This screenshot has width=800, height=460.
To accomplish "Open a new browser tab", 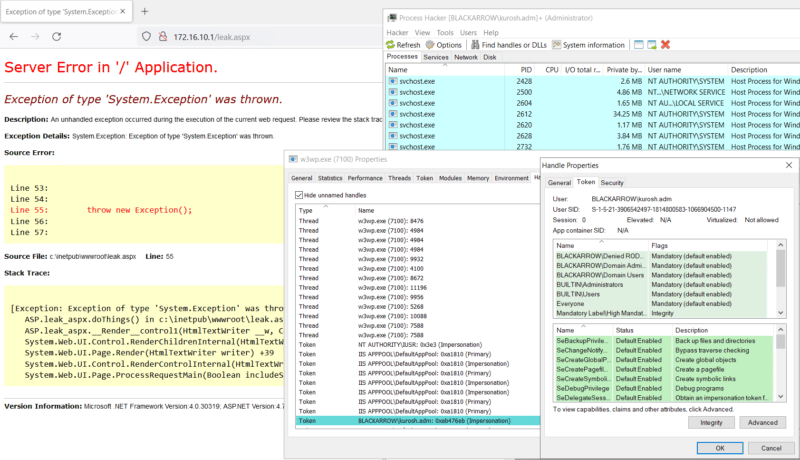I will [144, 11].
